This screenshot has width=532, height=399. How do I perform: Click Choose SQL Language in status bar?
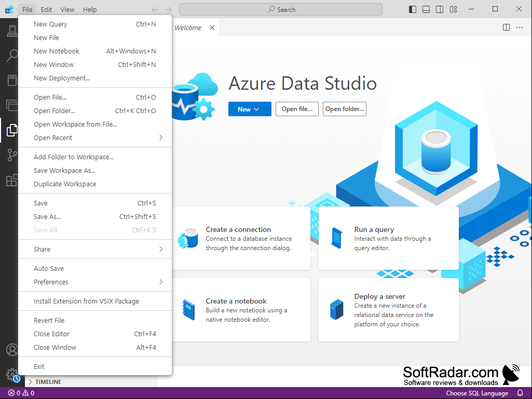pos(477,393)
